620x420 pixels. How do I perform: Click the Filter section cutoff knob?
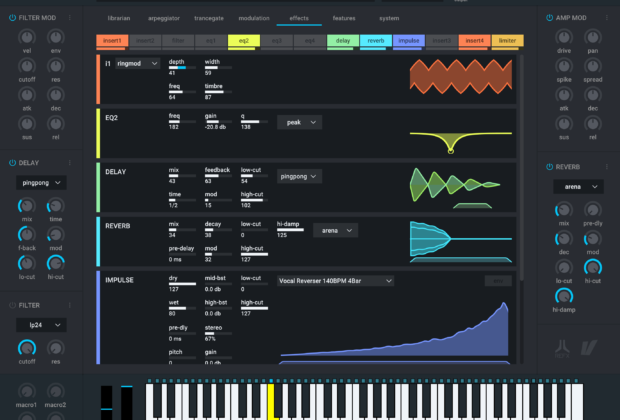tap(27, 348)
